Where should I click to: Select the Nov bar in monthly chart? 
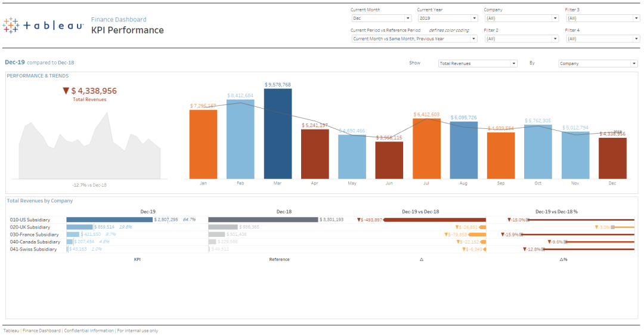[575, 155]
